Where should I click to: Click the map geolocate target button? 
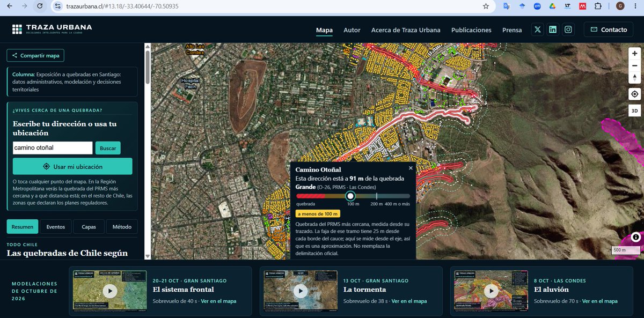[x=635, y=94]
